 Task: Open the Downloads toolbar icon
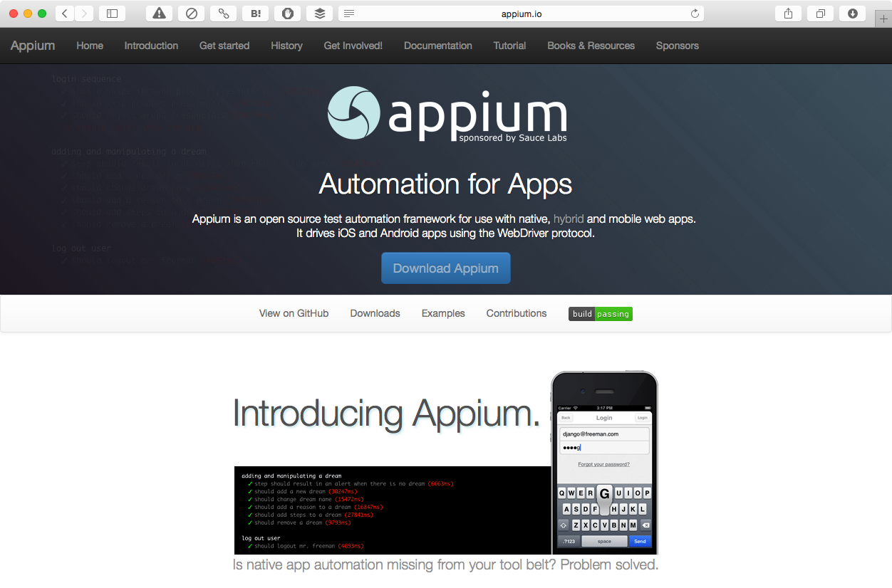click(x=853, y=14)
